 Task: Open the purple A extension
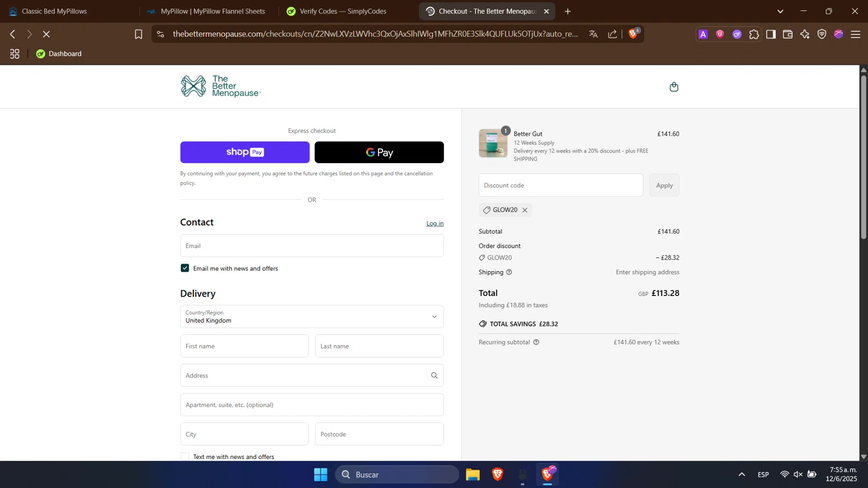coord(703,34)
